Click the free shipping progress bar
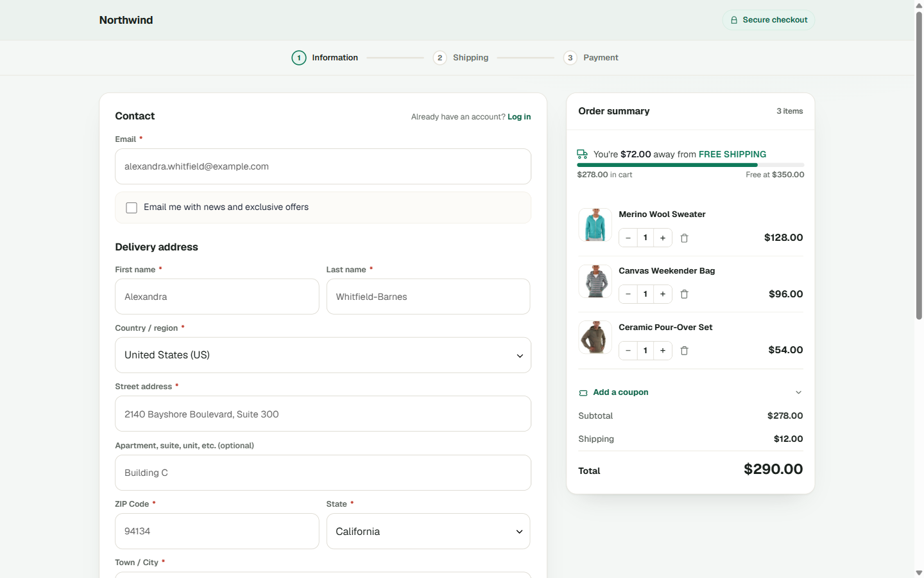Image resolution: width=924 pixels, height=578 pixels. tap(690, 165)
